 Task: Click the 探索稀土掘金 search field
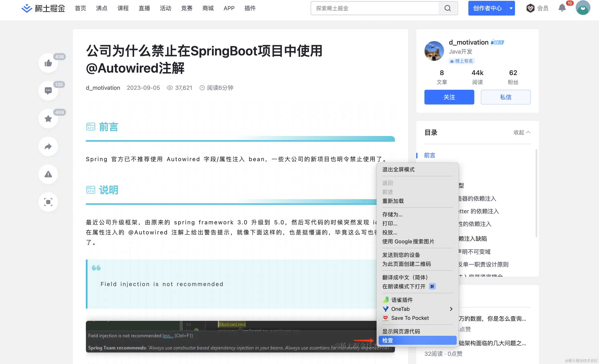tap(374, 8)
